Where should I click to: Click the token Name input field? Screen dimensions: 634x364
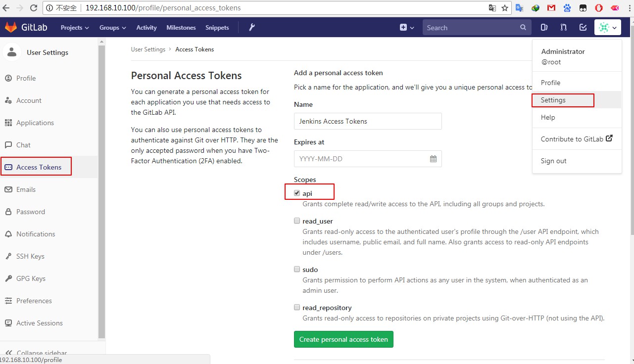367,121
